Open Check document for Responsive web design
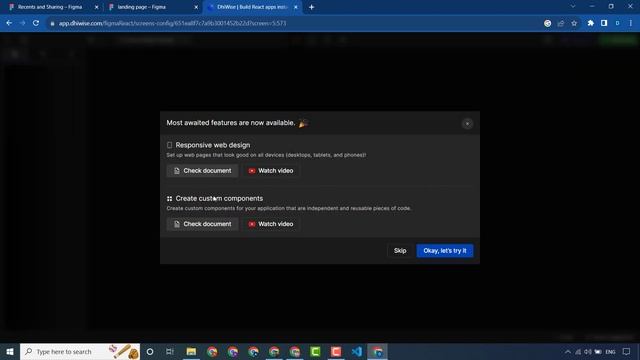Image resolution: width=640 pixels, height=360 pixels. tap(202, 171)
